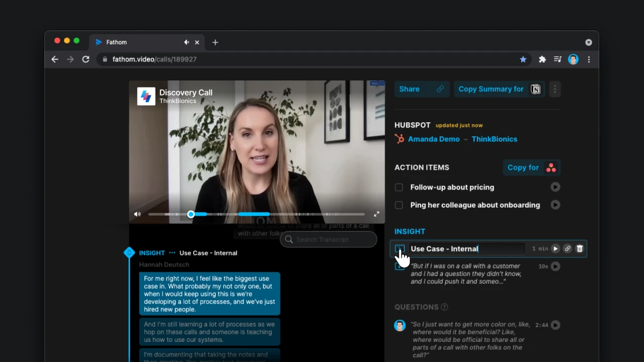Check the Ping her colleague onboarding action item

pos(398,205)
